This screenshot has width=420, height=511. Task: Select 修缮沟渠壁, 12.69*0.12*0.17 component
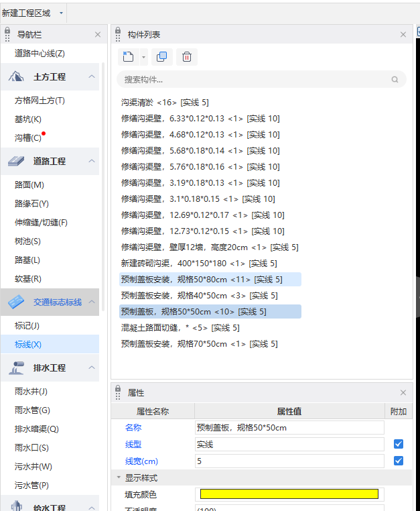click(x=202, y=215)
